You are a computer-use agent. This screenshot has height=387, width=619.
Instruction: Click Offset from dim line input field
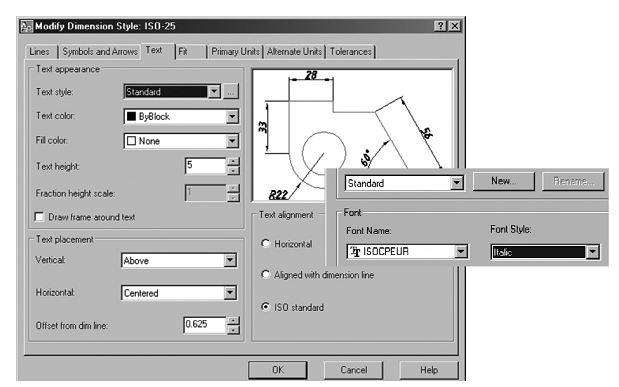(x=205, y=325)
